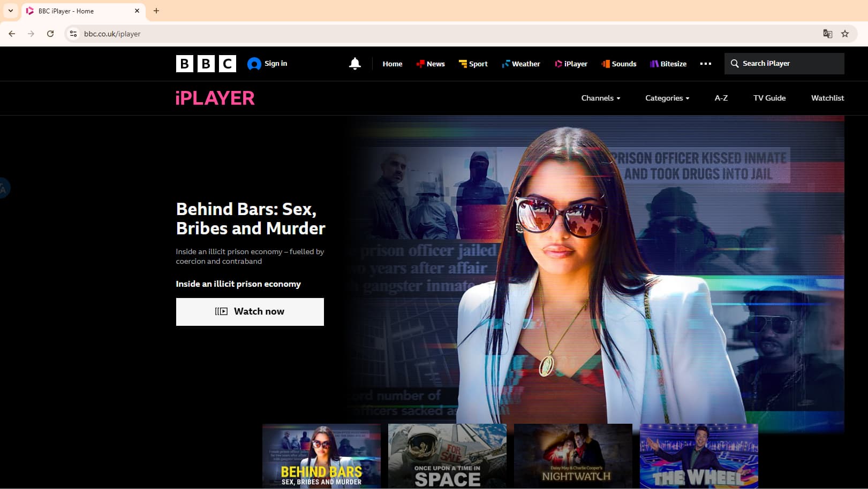The width and height of the screenshot is (868, 489).
Task: Open the TV Guide menu item
Action: [x=769, y=98]
